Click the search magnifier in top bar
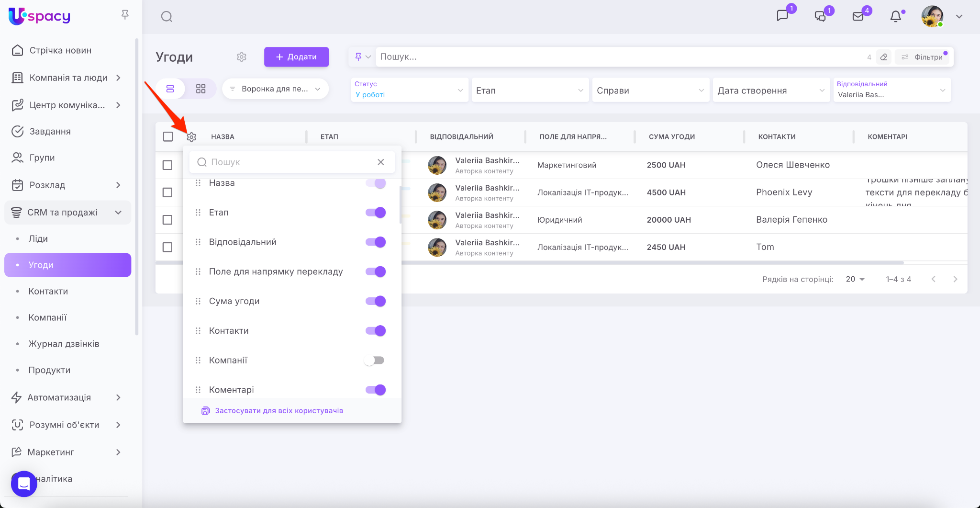The width and height of the screenshot is (980, 508). pos(167,17)
